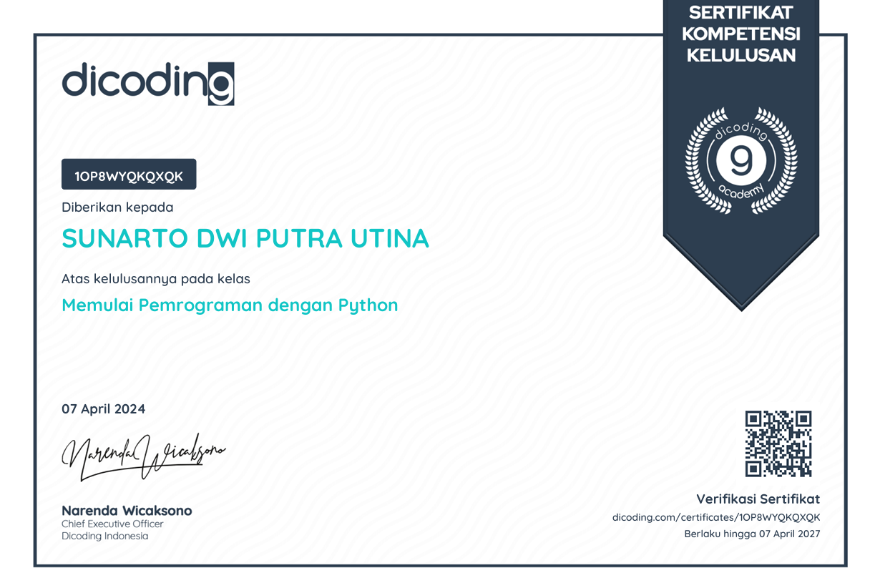This screenshot has height=588, width=880.
Task: Click the Atas kelulusannya pada kelas text
Action: 155,279
